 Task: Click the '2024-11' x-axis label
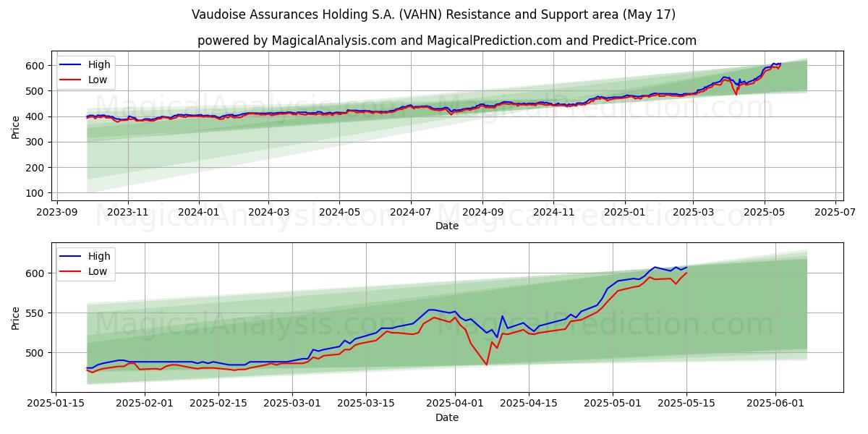pyautogui.click(x=553, y=212)
